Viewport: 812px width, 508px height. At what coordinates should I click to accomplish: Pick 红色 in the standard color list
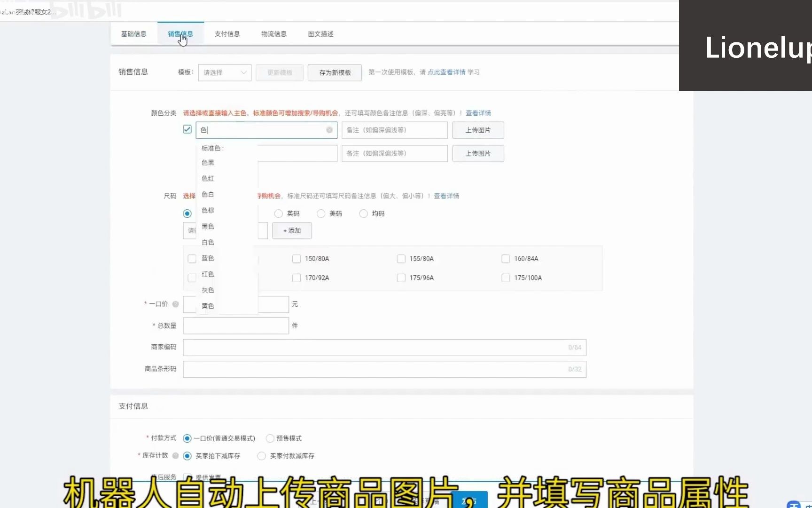point(208,274)
